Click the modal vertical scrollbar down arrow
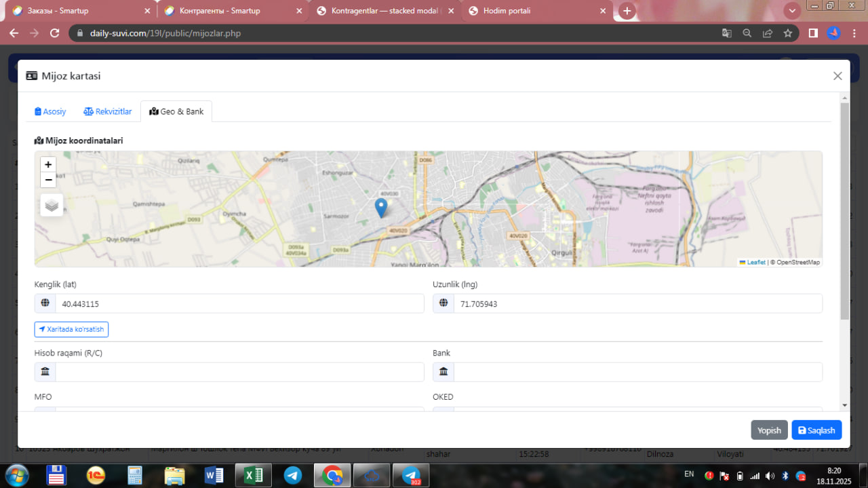 click(x=844, y=405)
